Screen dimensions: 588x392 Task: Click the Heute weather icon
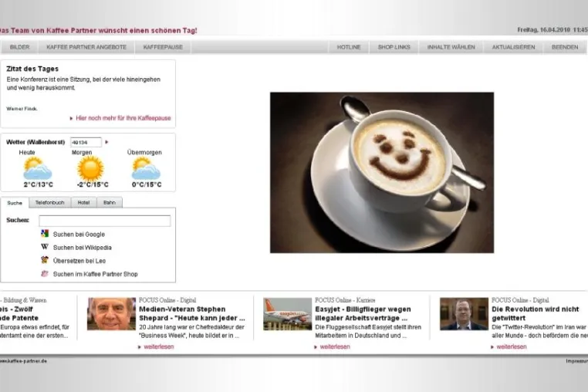click(x=37, y=168)
